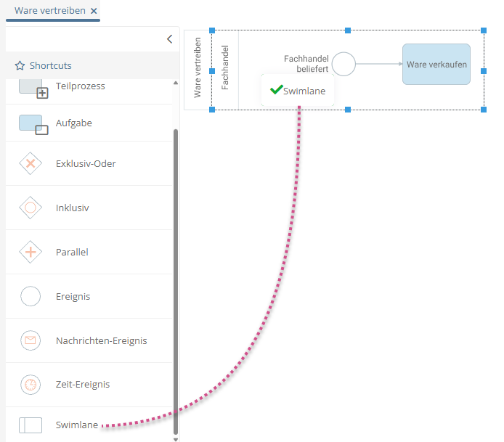The height and width of the screenshot is (442, 504).
Task: Select the Nachrichten-Ereignis envelope icon
Action: point(31,340)
